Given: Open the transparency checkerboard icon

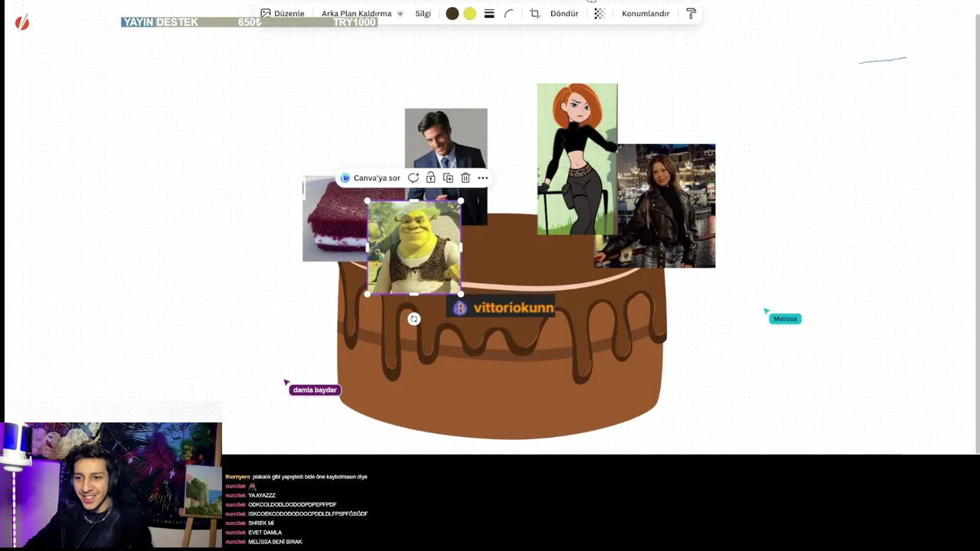Looking at the screenshot, I should (x=599, y=14).
